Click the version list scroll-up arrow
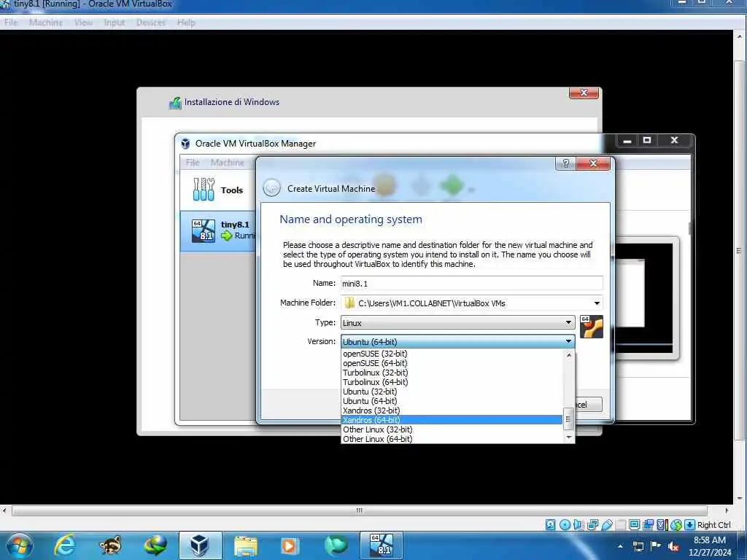747x560 pixels. (569, 355)
